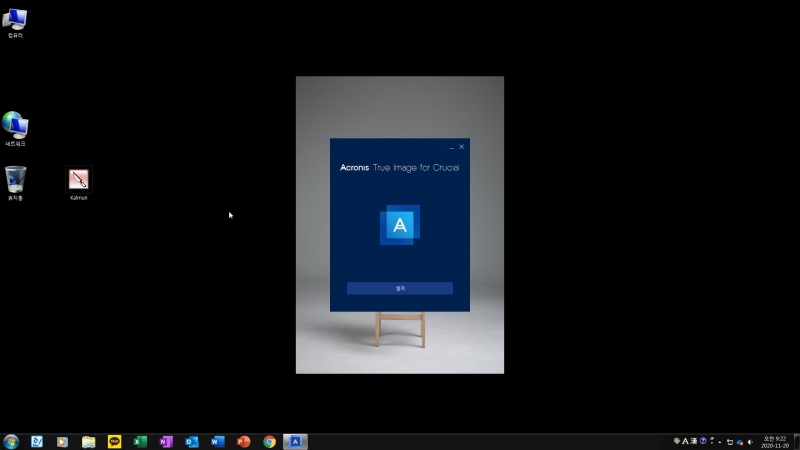This screenshot has width=800, height=450.
Task: Open the Korean input tool in the taskbar
Action: [37, 441]
